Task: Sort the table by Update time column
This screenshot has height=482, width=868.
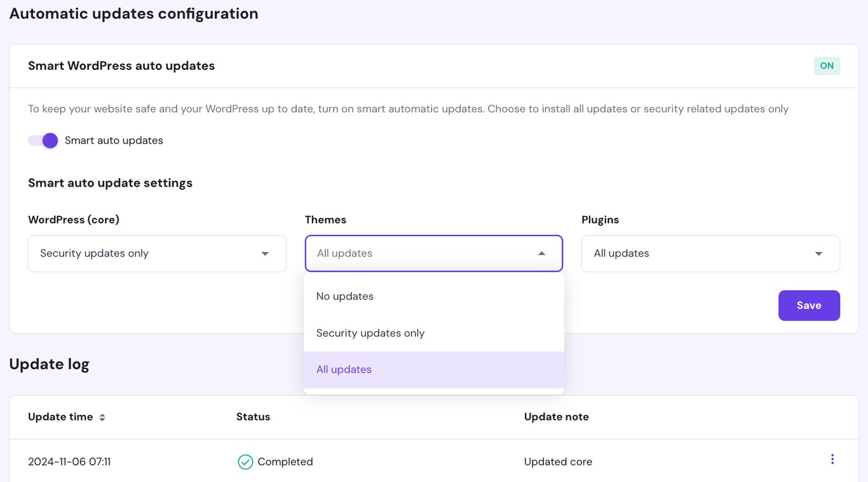Action: click(x=60, y=417)
